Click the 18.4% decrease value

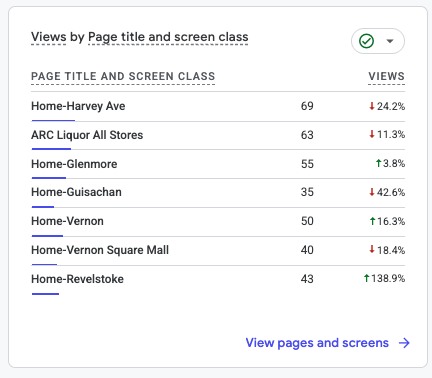[387, 250]
